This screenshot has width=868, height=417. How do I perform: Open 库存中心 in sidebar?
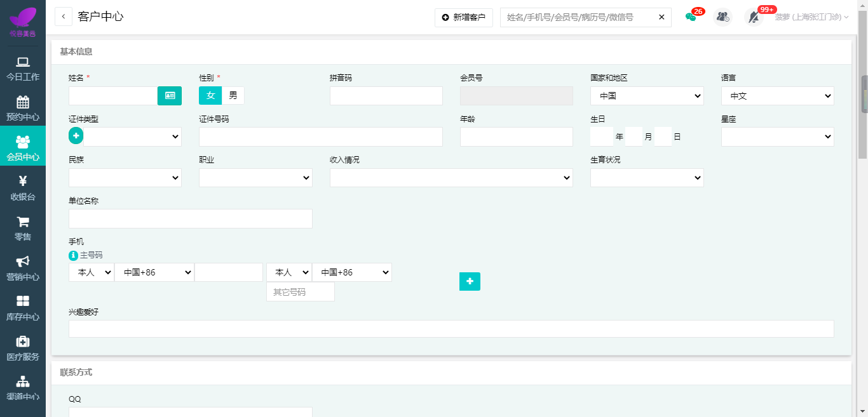pyautogui.click(x=23, y=308)
